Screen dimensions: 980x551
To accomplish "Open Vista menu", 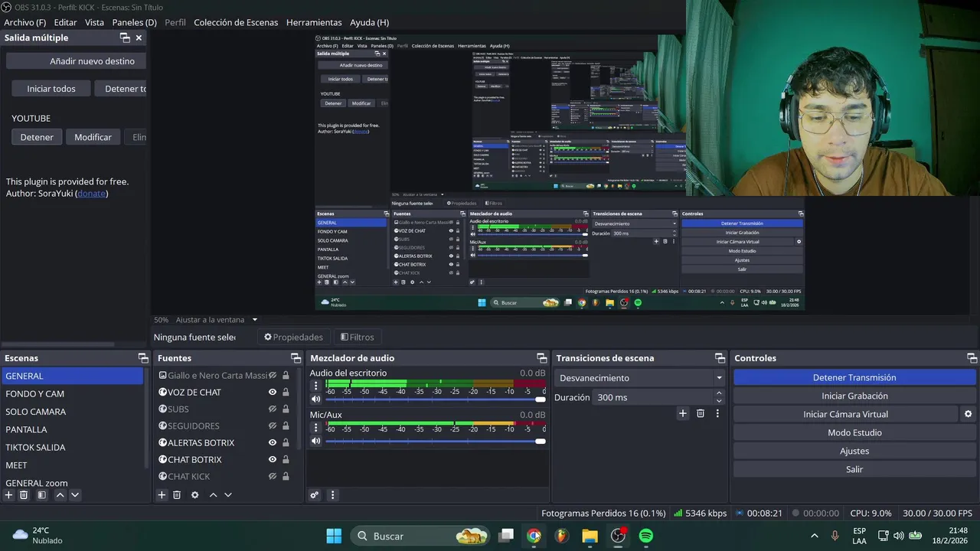I will pyautogui.click(x=94, y=22).
